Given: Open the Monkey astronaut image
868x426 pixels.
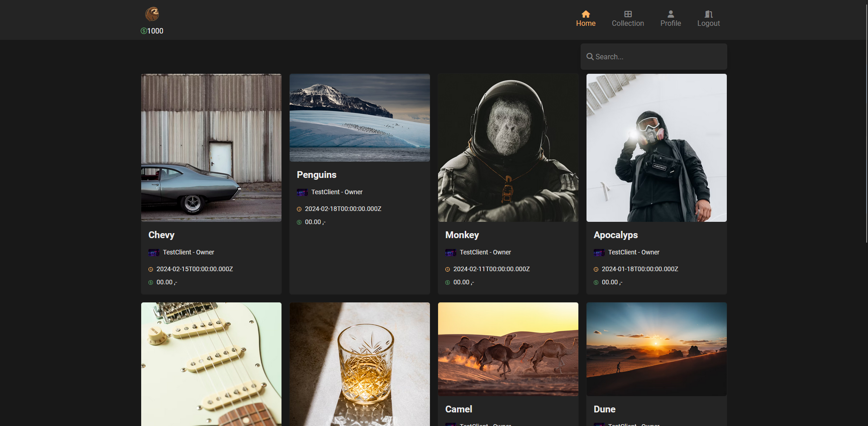Looking at the screenshot, I should pyautogui.click(x=508, y=148).
